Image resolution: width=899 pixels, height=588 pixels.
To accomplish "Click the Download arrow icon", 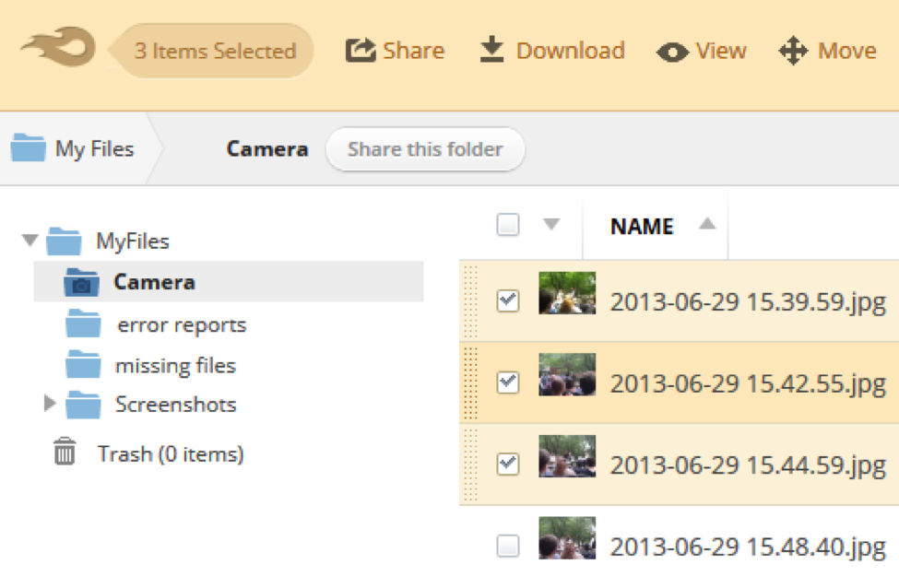I will click(491, 50).
